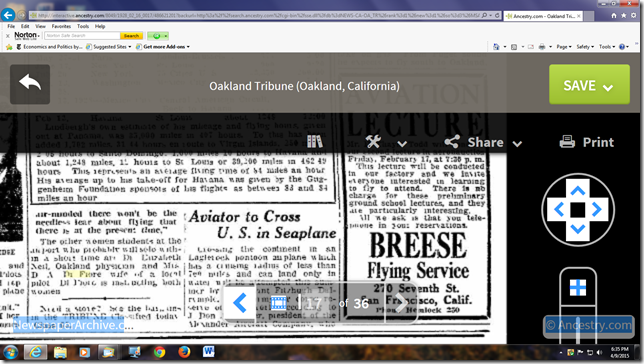Click the command bar printer icon

click(x=542, y=47)
